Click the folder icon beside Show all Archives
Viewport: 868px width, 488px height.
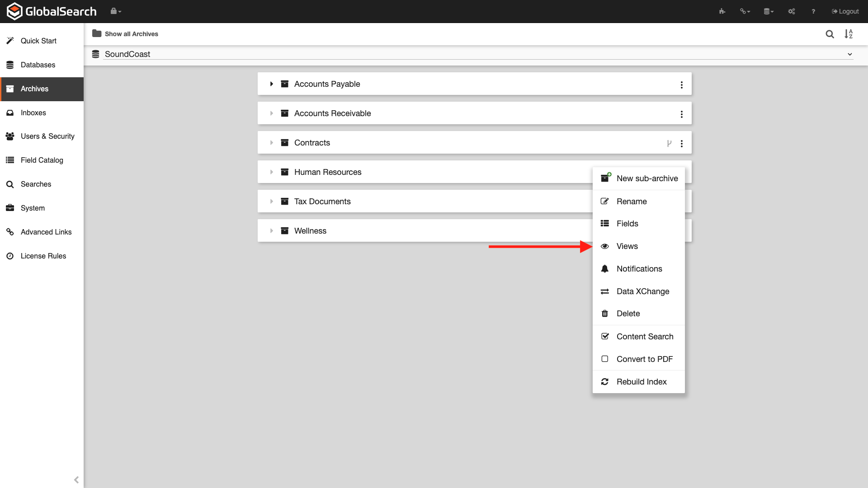pyautogui.click(x=97, y=33)
